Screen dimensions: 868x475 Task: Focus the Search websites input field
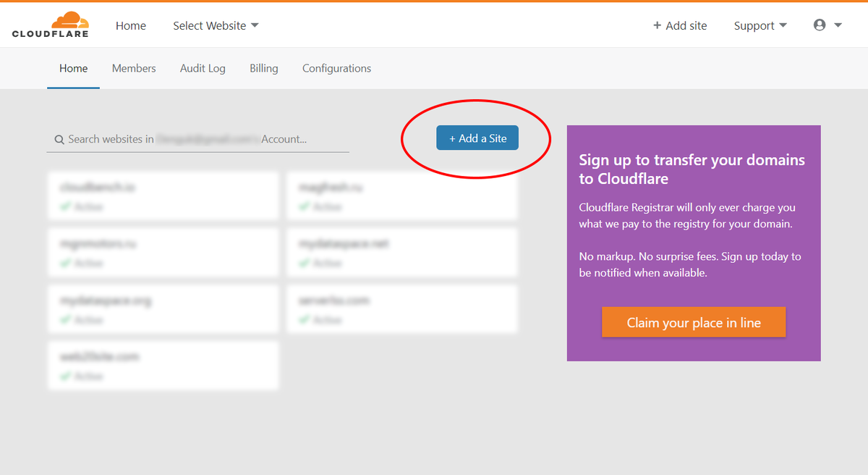198,139
